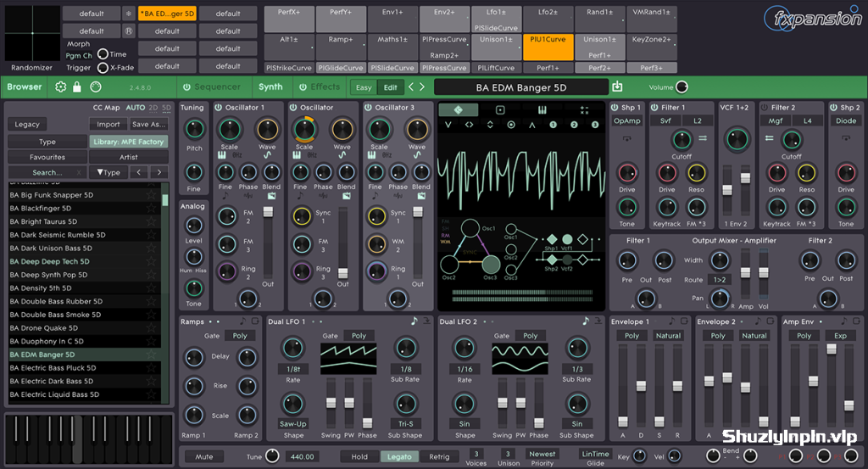This screenshot has width=868, height=469.
Task: Click the R button beside the second default
Action: click(x=129, y=31)
